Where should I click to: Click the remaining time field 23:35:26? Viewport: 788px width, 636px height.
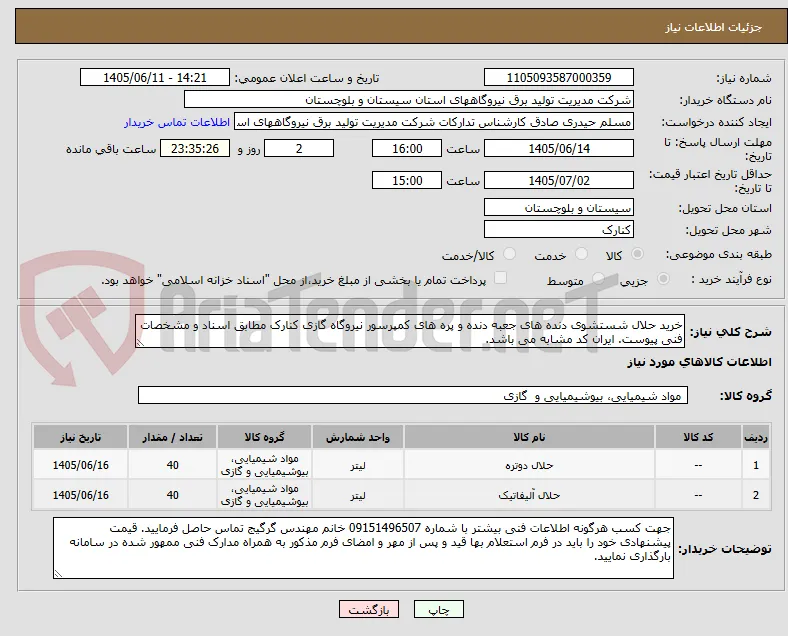coord(195,149)
